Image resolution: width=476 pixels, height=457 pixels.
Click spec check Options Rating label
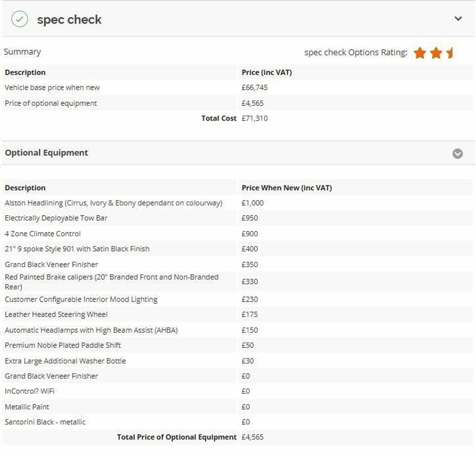click(356, 53)
